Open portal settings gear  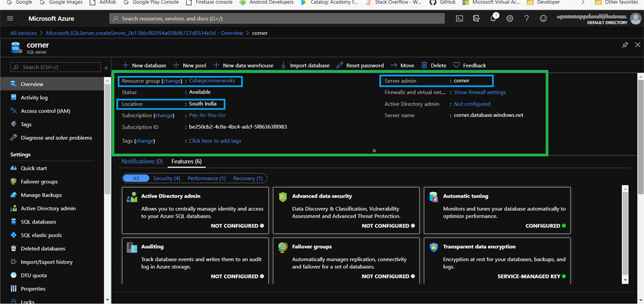(509, 18)
